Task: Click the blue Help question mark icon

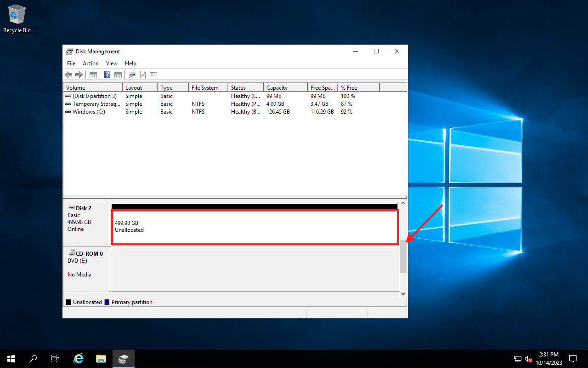Action: [107, 75]
